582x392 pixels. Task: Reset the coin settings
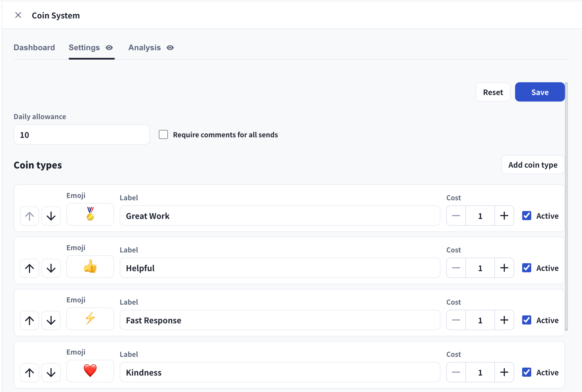(x=493, y=92)
